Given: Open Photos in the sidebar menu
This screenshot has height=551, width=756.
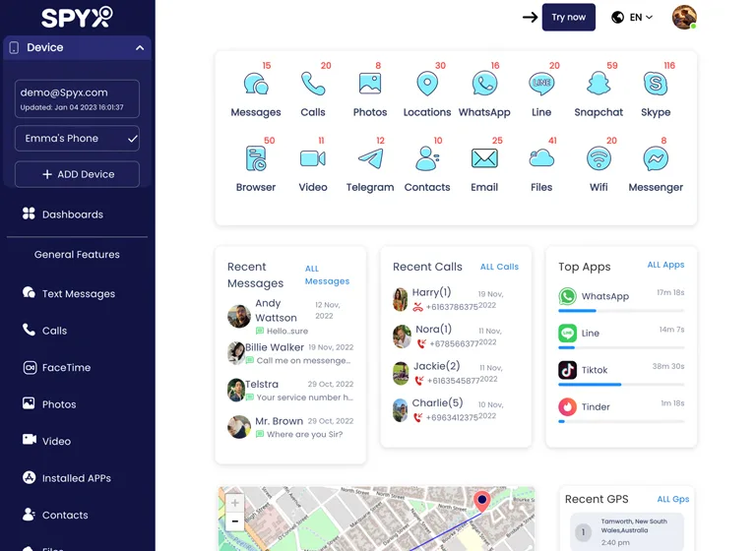Looking at the screenshot, I should (x=49, y=404).
